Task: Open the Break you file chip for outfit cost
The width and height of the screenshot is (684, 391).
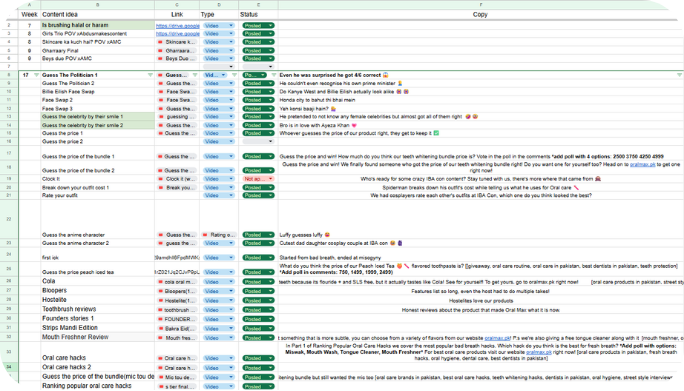Action: pos(177,188)
